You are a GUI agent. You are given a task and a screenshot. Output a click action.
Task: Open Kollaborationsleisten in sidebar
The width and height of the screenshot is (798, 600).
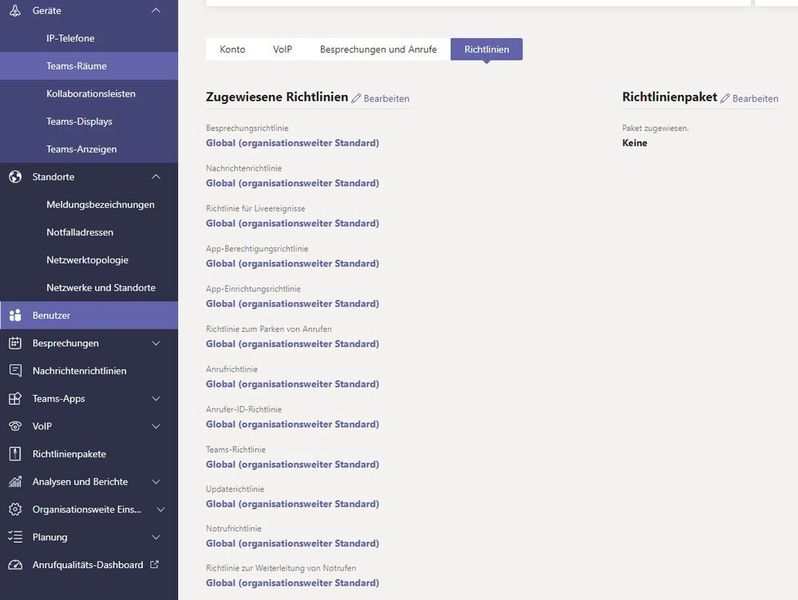click(91, 94)
